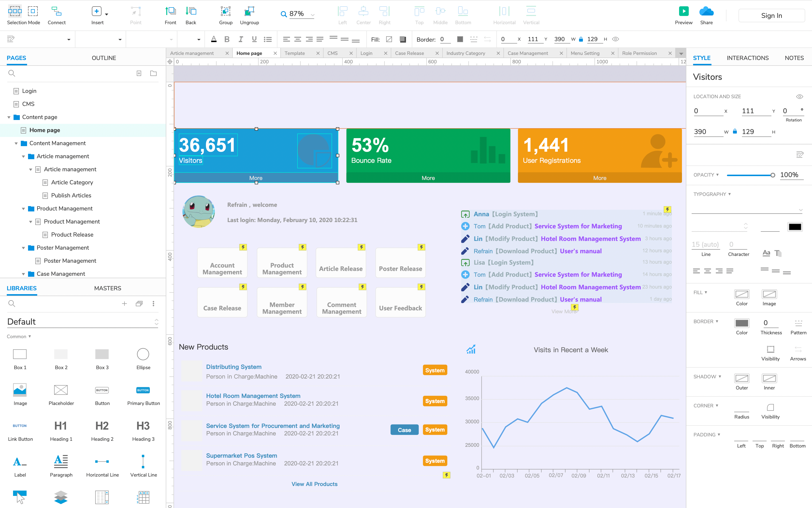Click the Sign In button
812x508 pixels.
click(771, 15)
